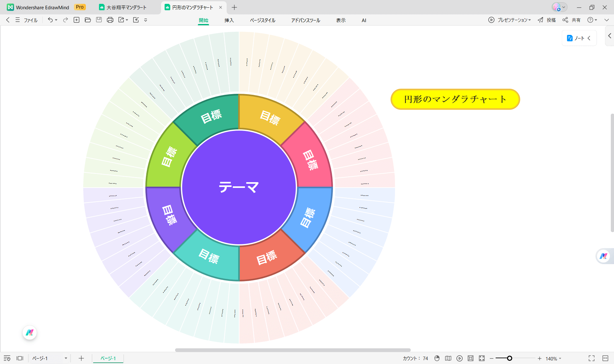Click the pie chart statistics icon in status bar
The height and width of the screenshot is (364, 614).
pos(437,358)
